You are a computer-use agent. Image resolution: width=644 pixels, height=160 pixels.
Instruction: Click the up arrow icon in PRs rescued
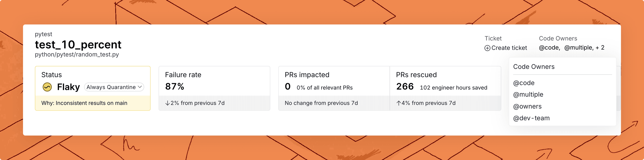click(398, 103)
